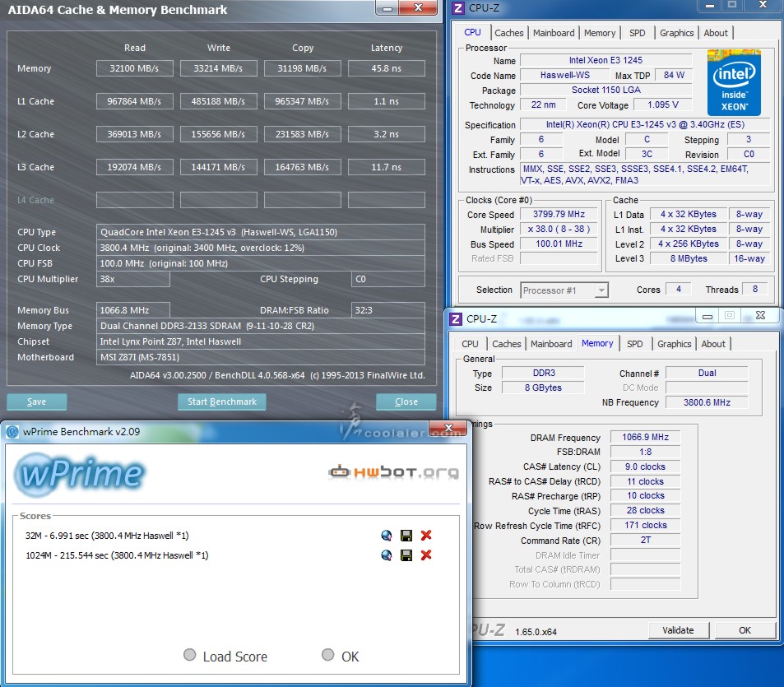
Task: Save the 1024M score with floppy icon
Action: 406,555
